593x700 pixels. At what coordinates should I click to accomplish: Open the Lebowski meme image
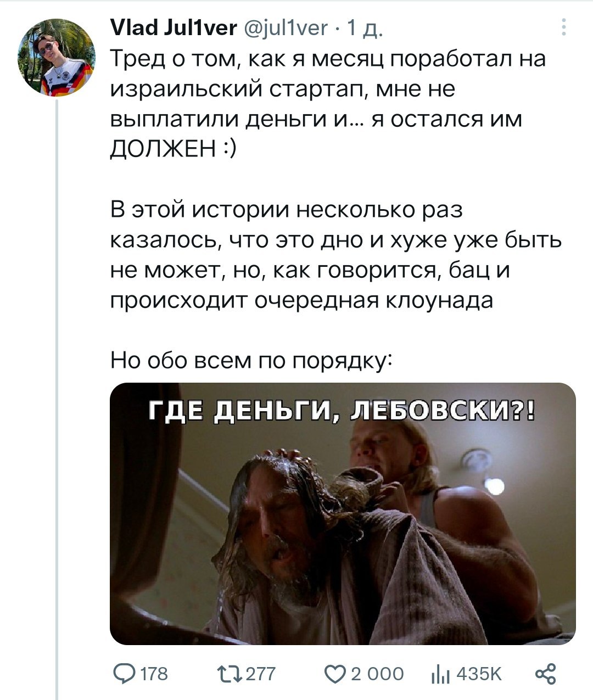343,513
